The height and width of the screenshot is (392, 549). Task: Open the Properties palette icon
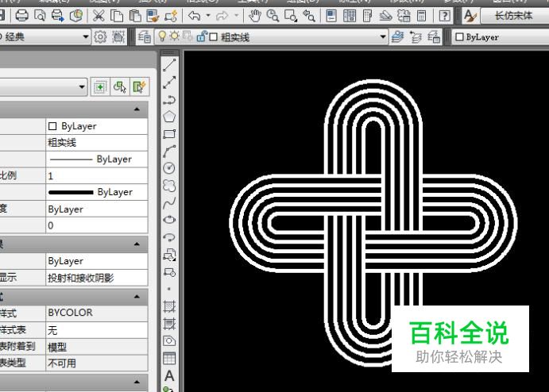(x=331, y=15)
